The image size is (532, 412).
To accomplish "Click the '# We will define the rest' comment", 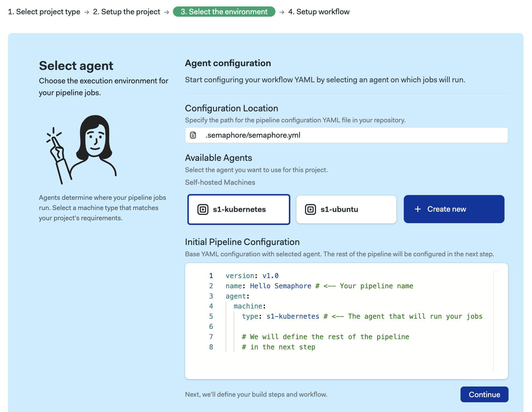I will [325, 337].
